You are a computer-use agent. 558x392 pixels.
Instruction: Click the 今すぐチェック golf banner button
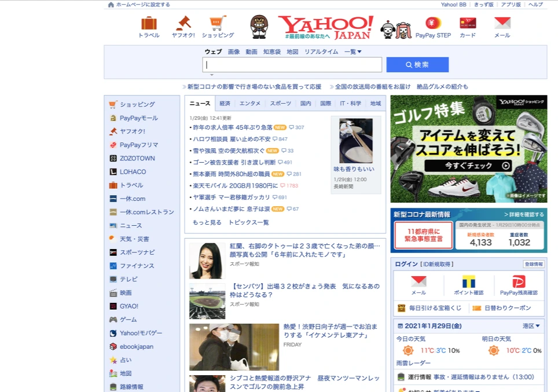click(468, 166)
